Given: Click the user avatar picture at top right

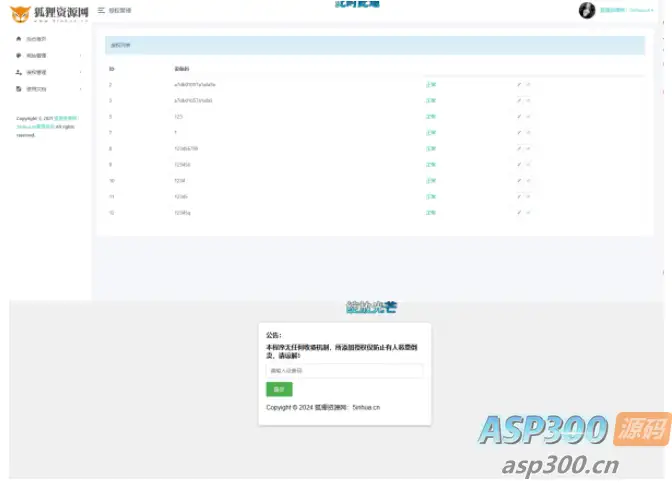Looking at the screenshot, I should pyautogui.click(x=587, y=10).
